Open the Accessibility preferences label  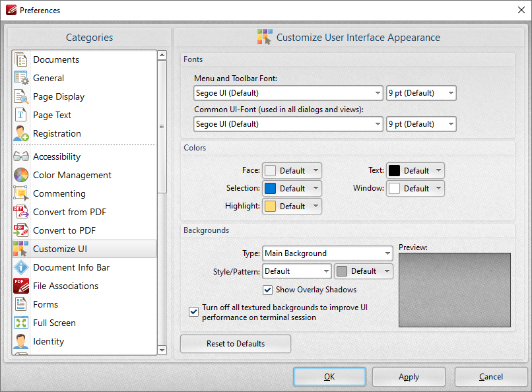pos(57,156)
